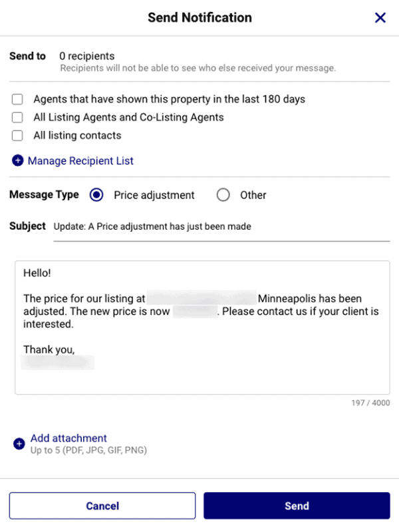Click the Other label text
Screen dimensions: 399x532
pos(253,195)
